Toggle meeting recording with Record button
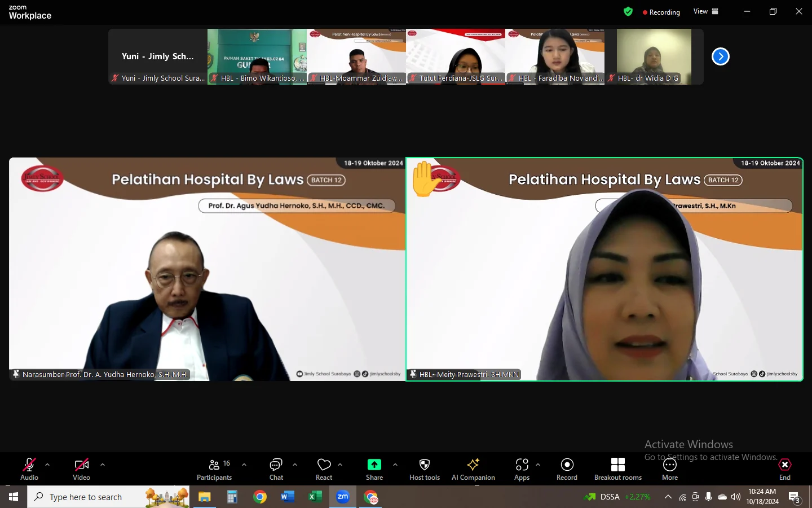Image resolution: width=812 pixels, height=508 pixels. click(x=567, y=468)
